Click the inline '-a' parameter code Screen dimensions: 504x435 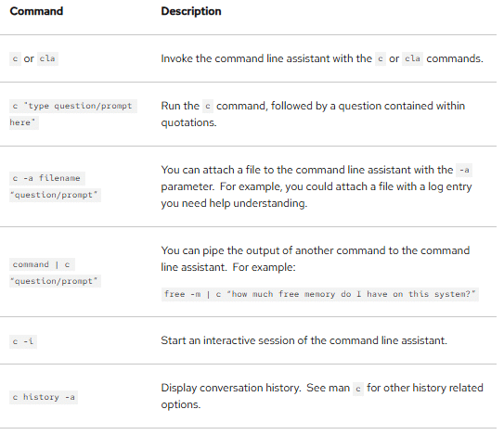pos(464,170)
